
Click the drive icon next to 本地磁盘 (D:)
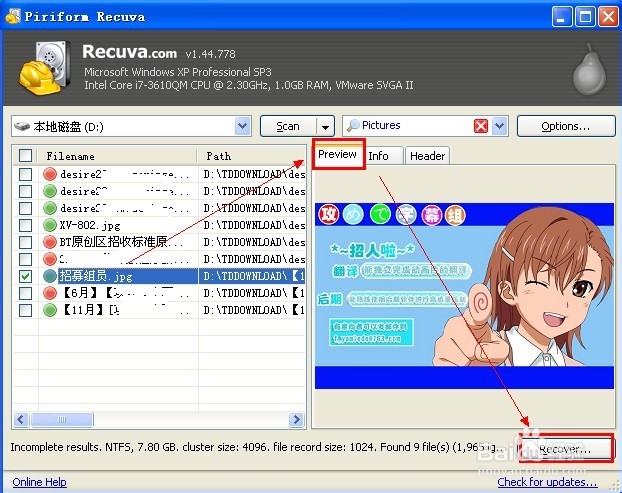point(22,127)
